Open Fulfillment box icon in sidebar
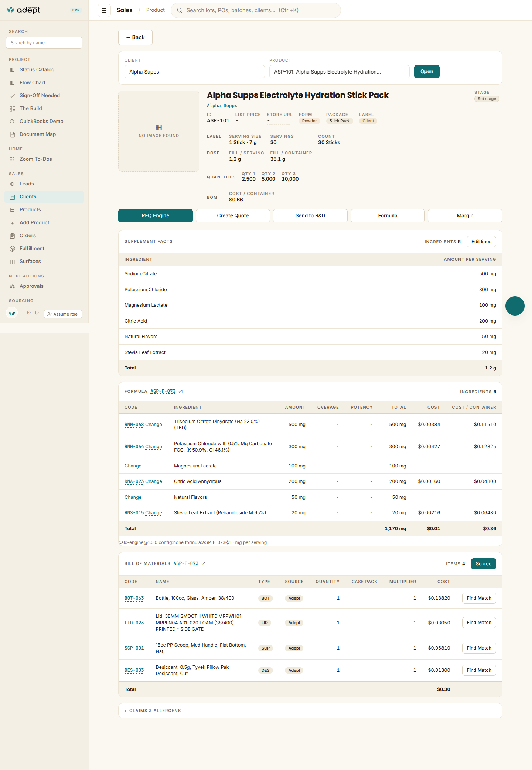The image size is (532, 770). pos(12,249)
